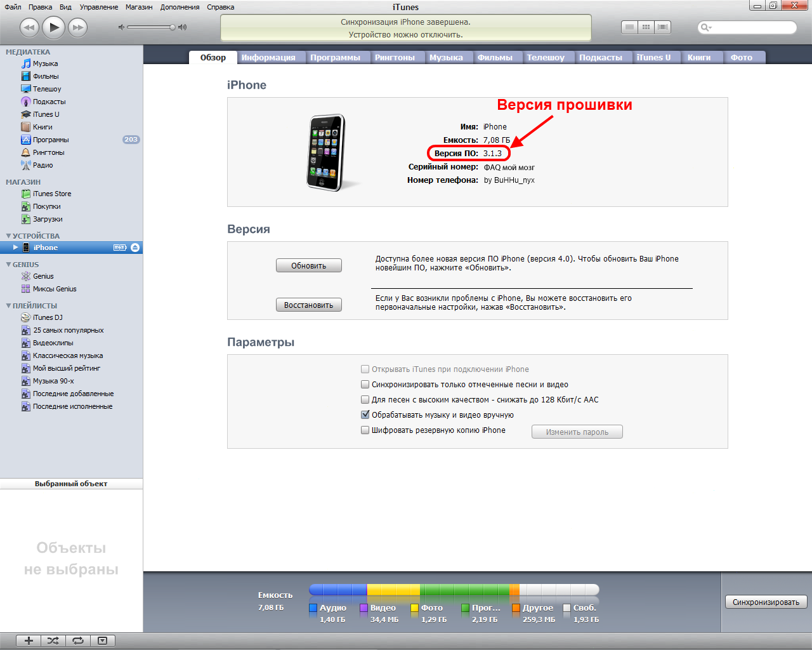Skip to the previous track
Screen dimensions: 812x650
click(29, 27)
